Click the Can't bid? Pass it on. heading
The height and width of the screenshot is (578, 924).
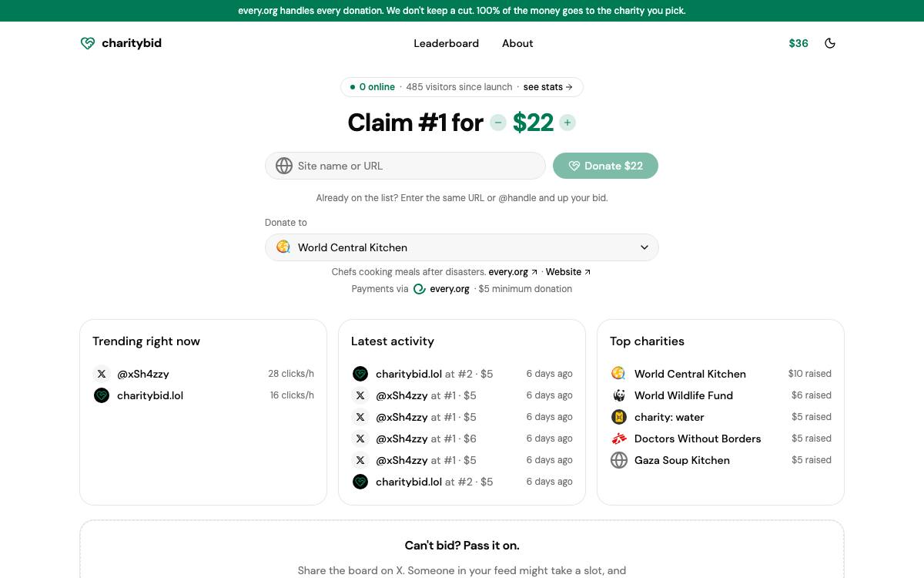click(x=462, y=546)
